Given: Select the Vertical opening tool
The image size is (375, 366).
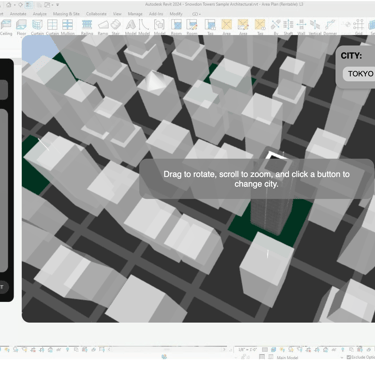Looking at the screenshot, I should (314, 27).
